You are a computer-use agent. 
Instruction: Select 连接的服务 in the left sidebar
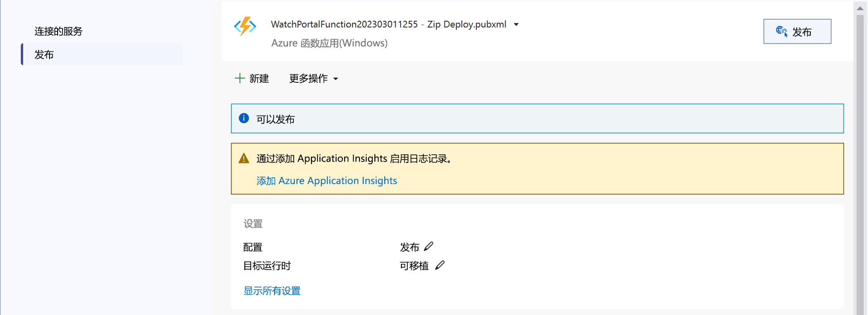click(58, 31)
